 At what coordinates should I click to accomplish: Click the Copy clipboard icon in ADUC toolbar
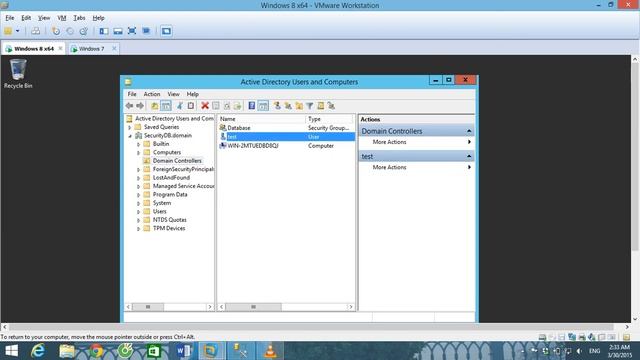coord(191,106)
